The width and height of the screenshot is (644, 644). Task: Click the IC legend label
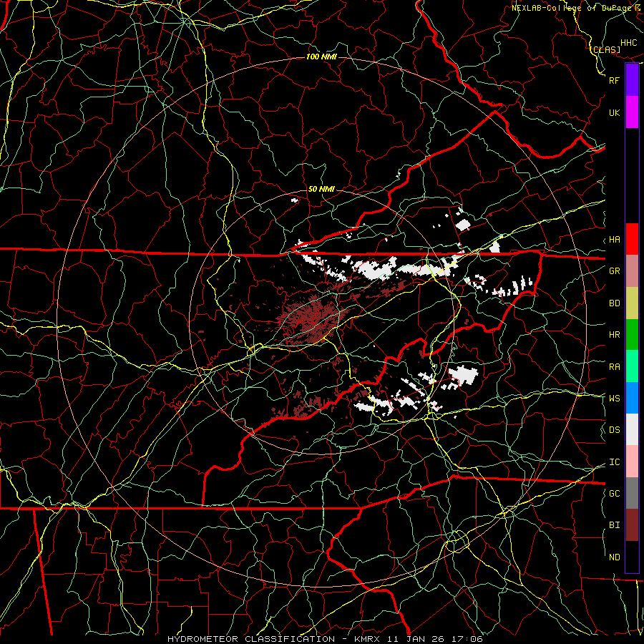tap(614, 462)
